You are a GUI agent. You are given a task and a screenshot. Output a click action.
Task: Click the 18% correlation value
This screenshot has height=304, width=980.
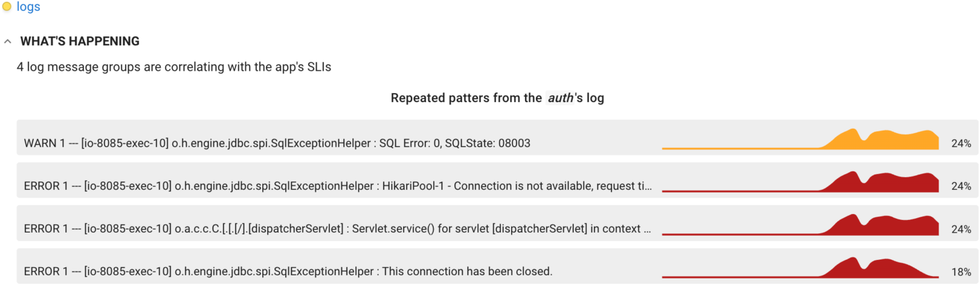961,271
